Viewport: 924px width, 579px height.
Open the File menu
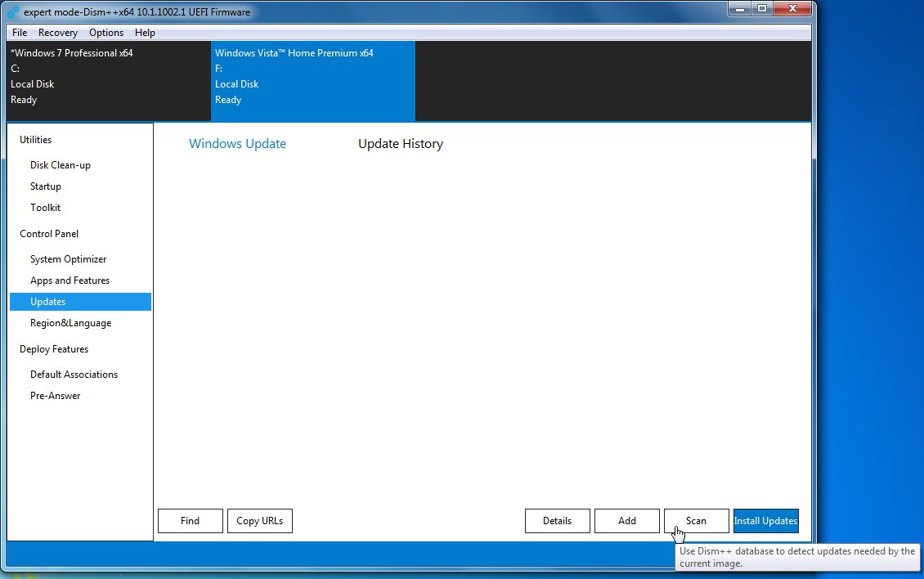[x=20, y=33]
